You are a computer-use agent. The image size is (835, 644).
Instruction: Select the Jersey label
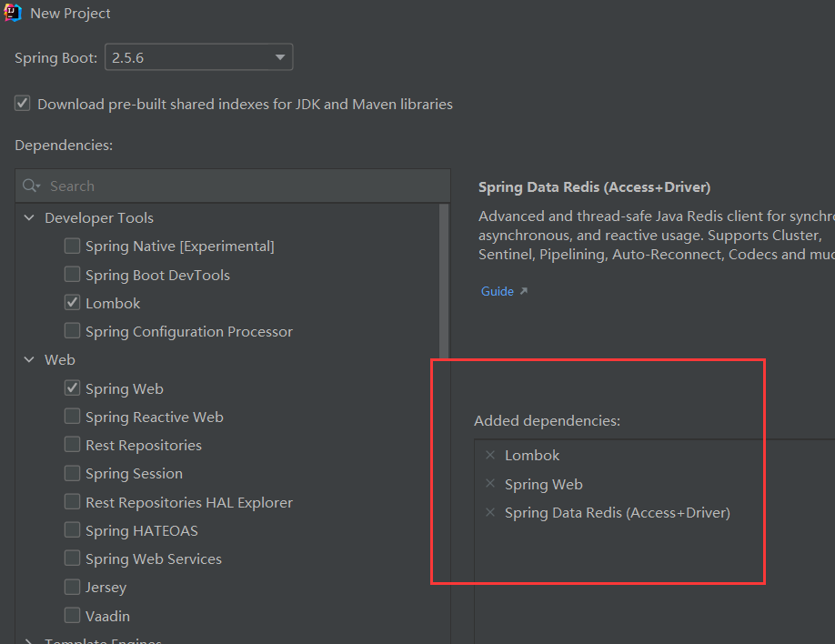tap(106, 588)
